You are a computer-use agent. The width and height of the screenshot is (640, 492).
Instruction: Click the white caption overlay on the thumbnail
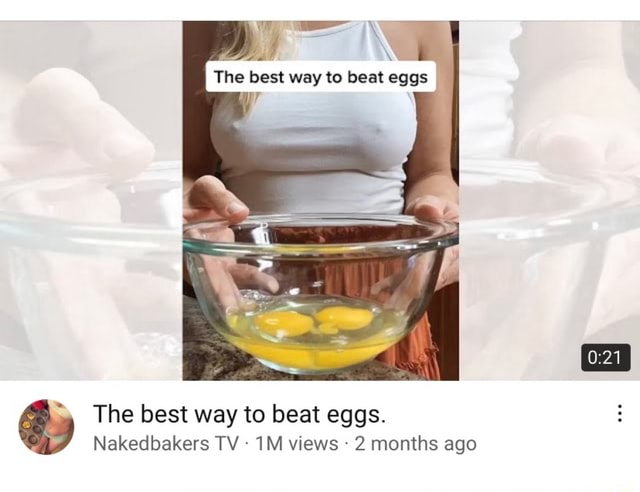tap(321, 76)
